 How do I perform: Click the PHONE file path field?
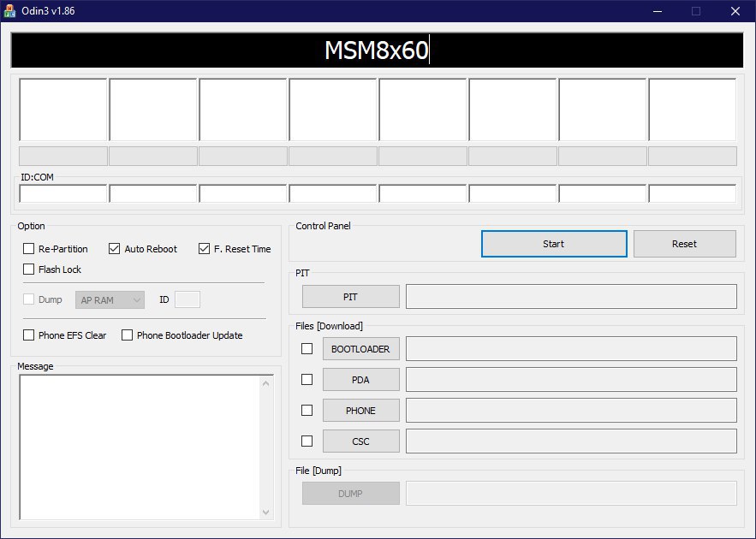point(571,410)
